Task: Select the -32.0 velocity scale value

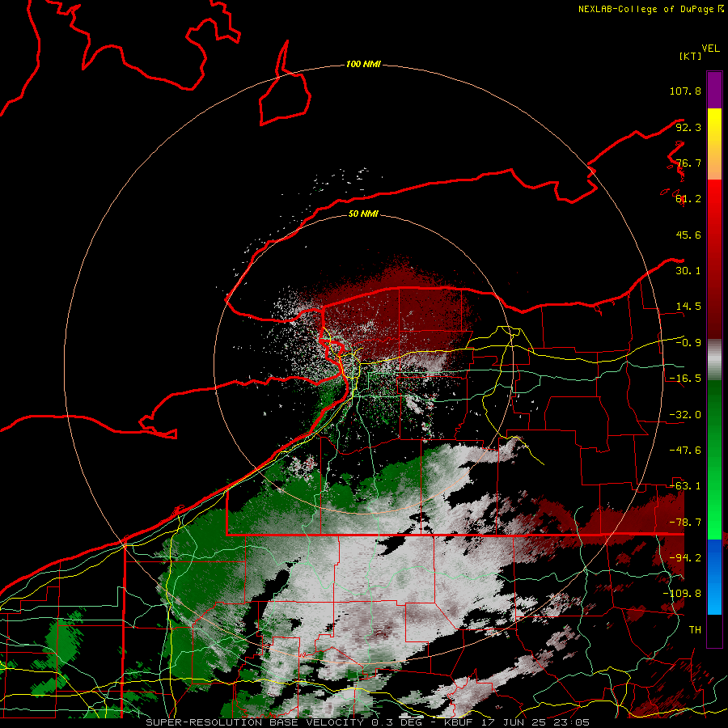Action: coord(685,415)
